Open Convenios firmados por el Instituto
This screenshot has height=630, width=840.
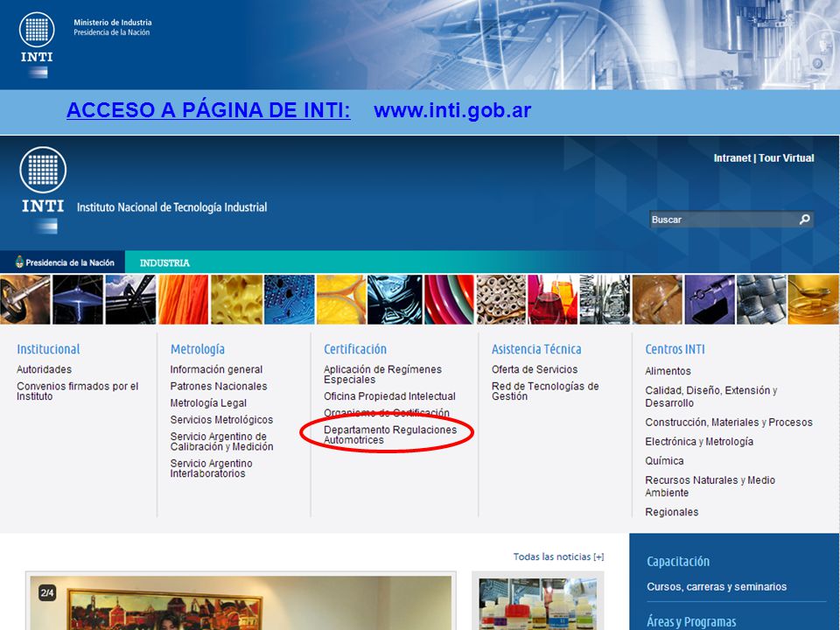tap(77, 391)
